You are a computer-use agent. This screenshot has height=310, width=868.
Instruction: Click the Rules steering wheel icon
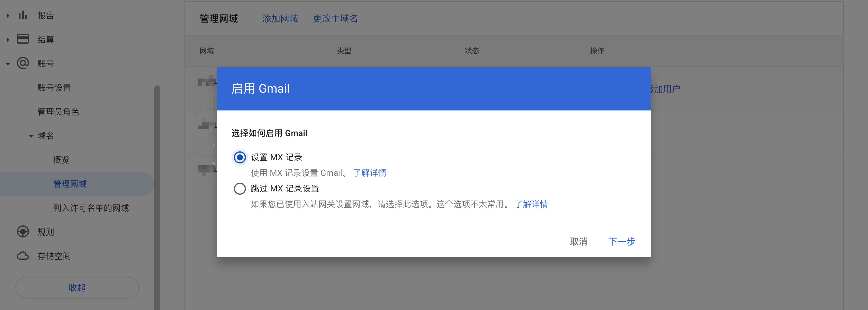pyautogui.click(x=23, y=231)
